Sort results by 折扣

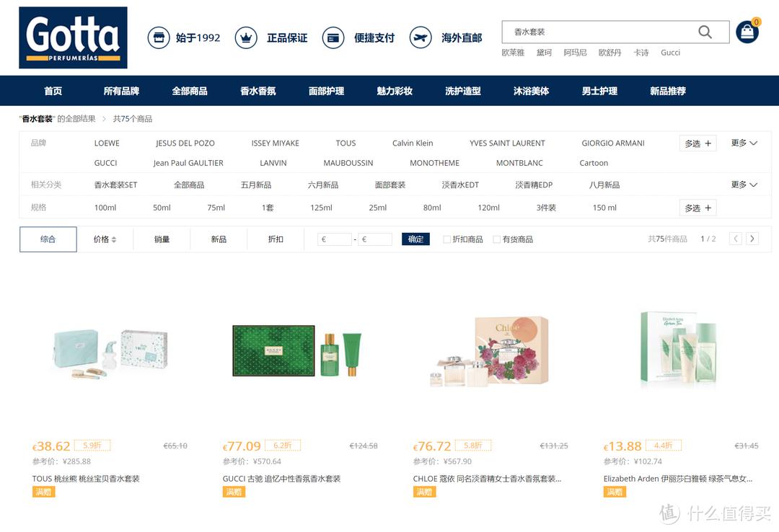pos(276,239)
